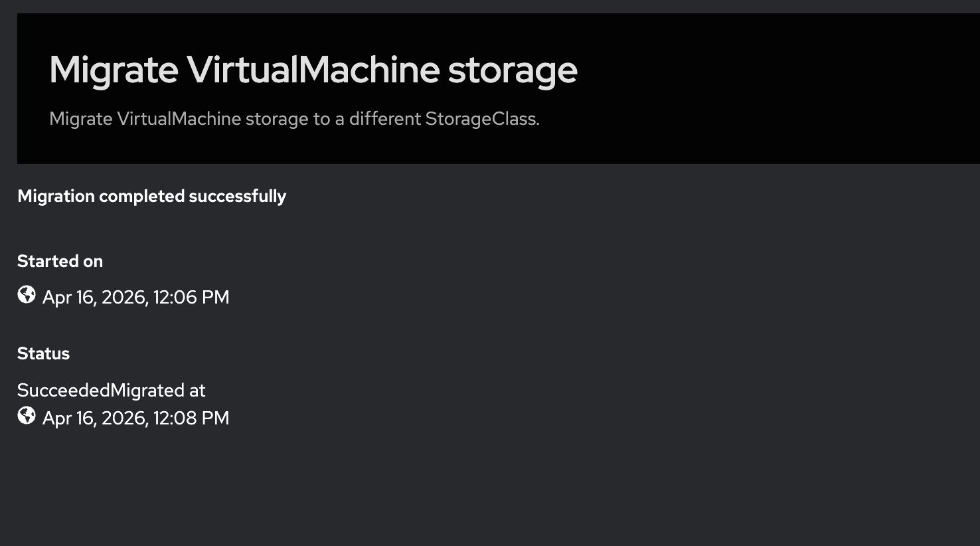Click the "Started on" label

[x=60, y=261]
